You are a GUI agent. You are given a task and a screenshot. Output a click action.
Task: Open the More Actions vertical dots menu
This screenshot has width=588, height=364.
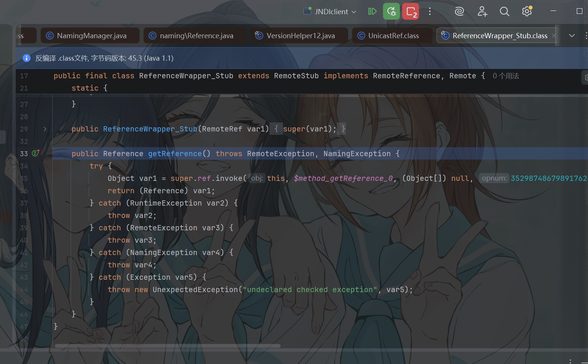tap(430, 11)
